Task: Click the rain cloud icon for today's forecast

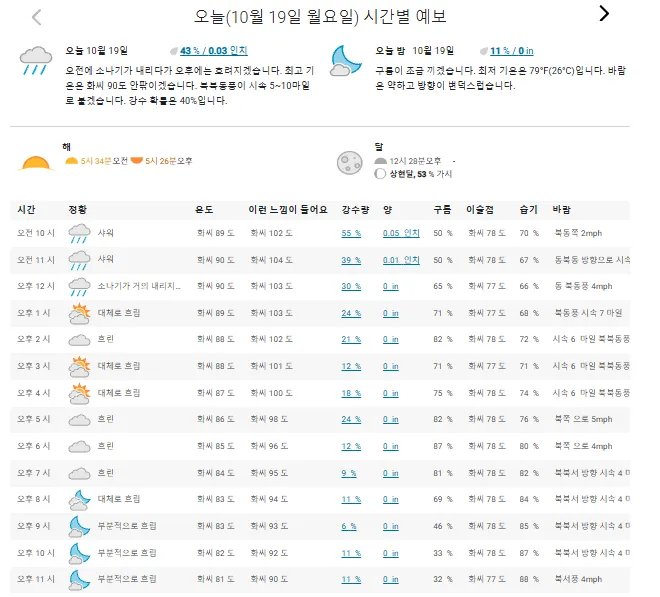Action: [x=36, y=61]
